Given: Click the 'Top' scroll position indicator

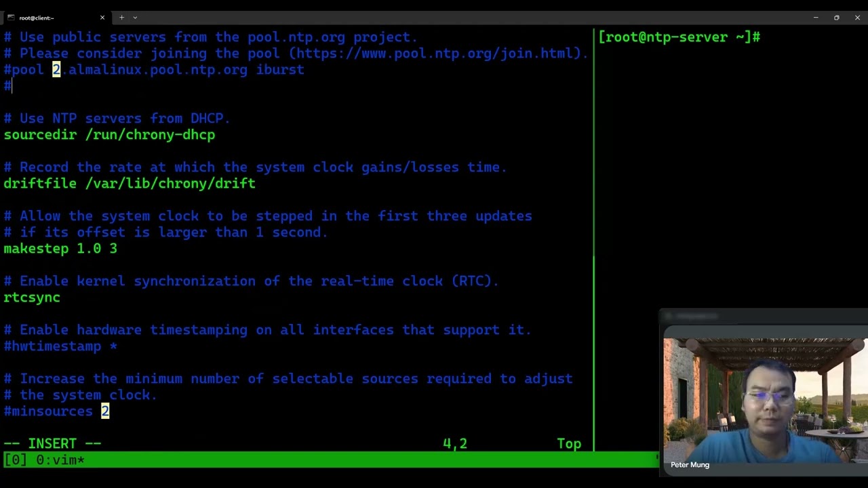Looking at the screenshot, I should [x=569, y=444].
